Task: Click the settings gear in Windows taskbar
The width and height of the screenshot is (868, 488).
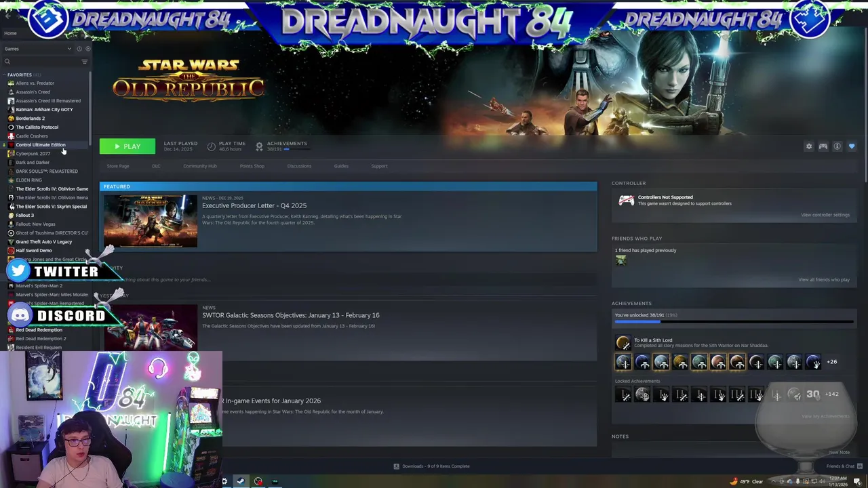Action: tap(224, 481)
